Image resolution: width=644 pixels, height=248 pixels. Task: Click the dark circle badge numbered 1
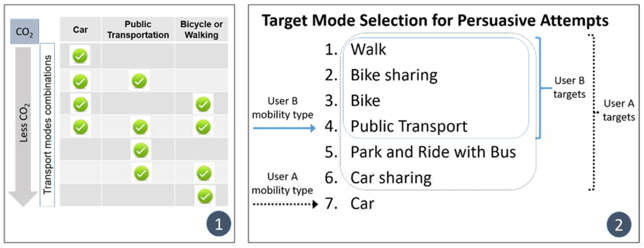(x=219, y=224)
